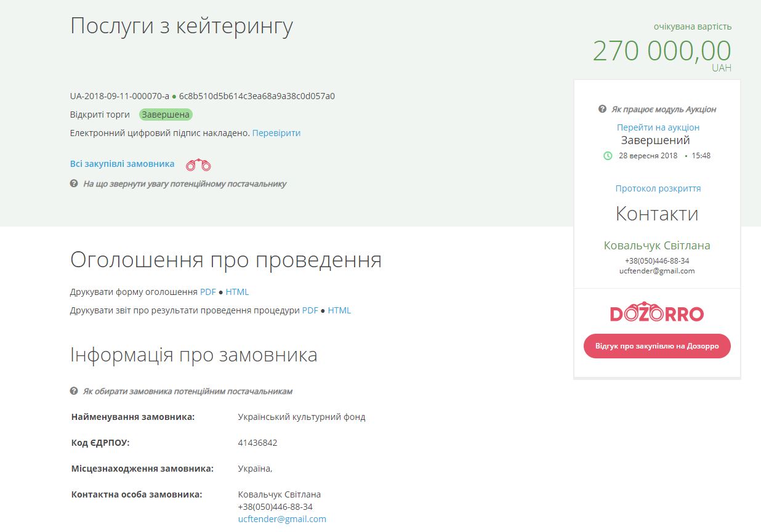Viewport: 761px width, 532px height.
Task: Follow the Перейти на аукціон link
Action: pos(658,127)
